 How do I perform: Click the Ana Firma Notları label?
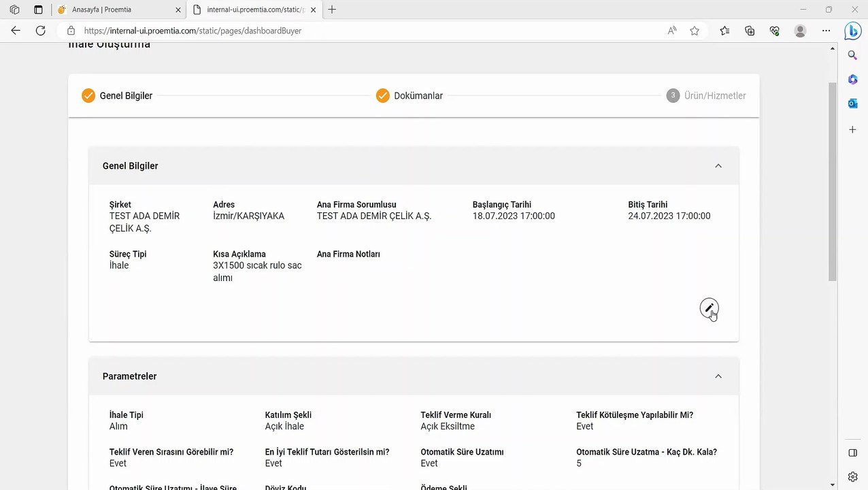click(348, 254)
